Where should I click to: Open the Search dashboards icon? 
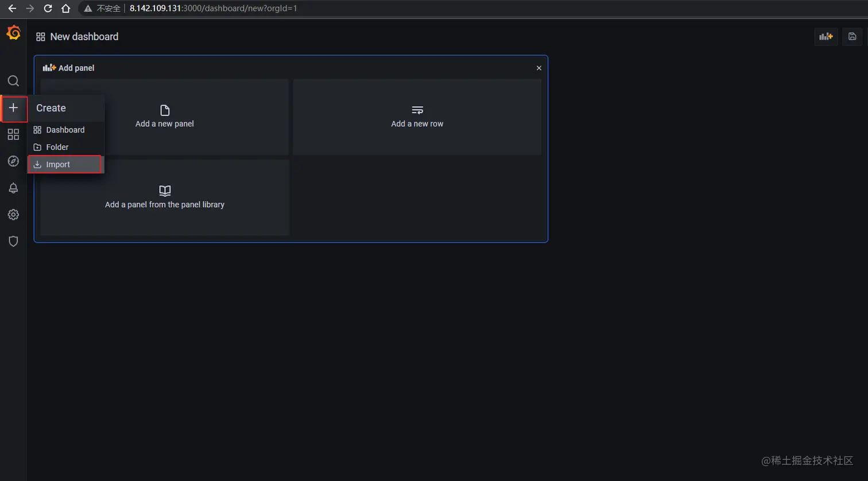[x=13, y=81]
